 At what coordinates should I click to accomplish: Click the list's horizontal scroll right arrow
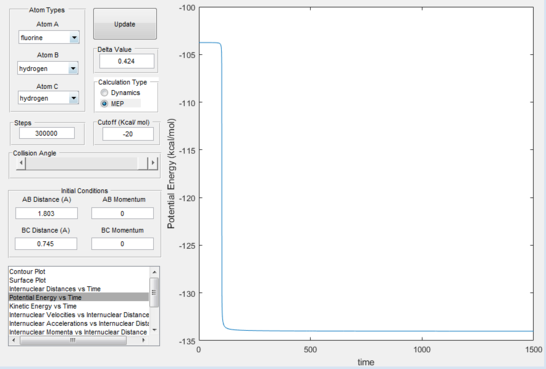pos(143,340)
